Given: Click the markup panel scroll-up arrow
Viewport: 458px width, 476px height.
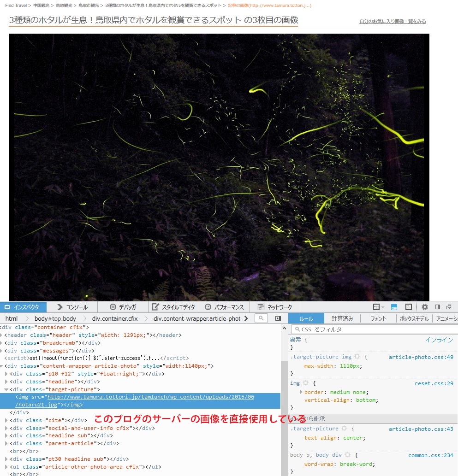Looking at the screenshot, I should click(x=284, y=328).
